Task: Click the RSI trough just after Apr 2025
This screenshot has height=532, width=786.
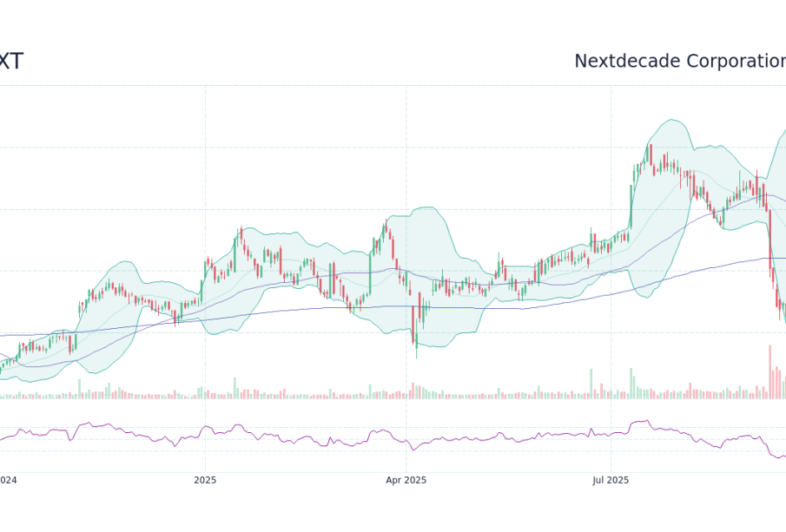Action: [413, 450]
